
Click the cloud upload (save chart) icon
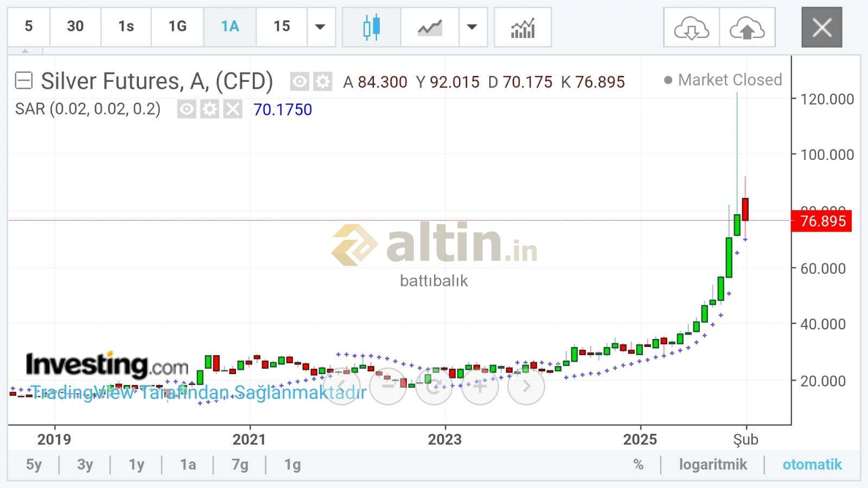tap(747, 28)
